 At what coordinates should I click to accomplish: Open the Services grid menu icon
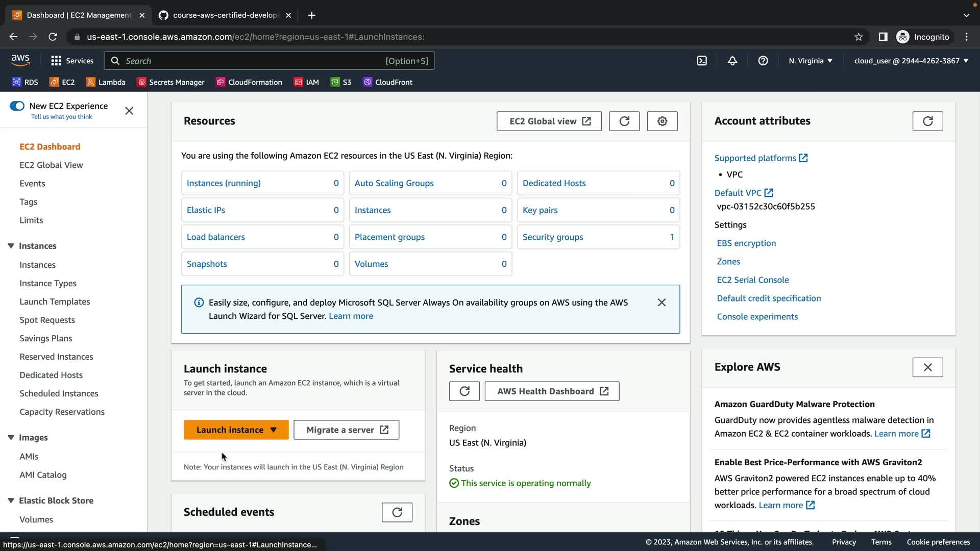click(x=56, y=61)
